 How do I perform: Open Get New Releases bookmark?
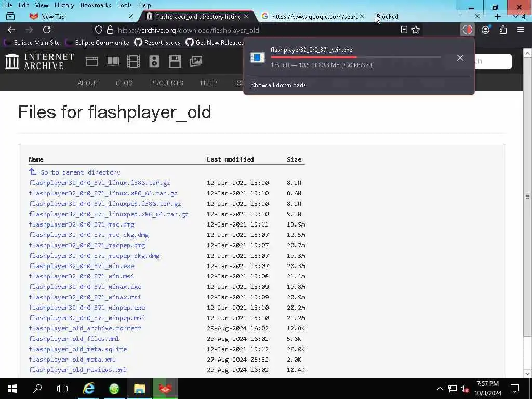pos(215,43)
